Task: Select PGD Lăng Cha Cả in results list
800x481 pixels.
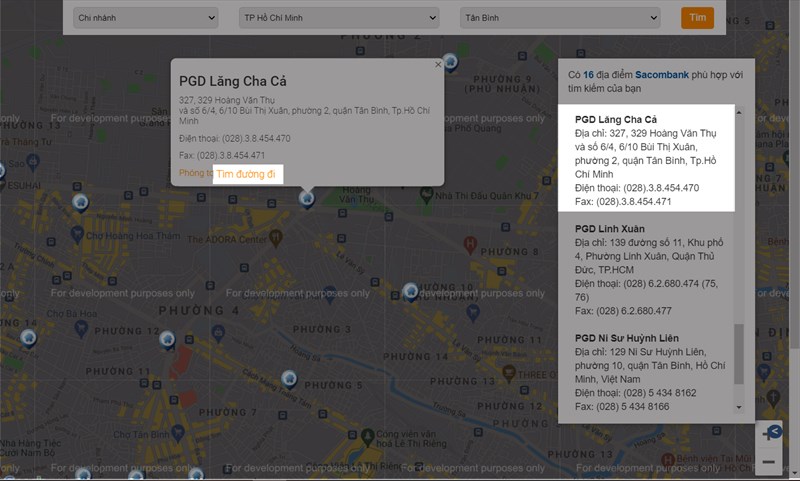Action: point(646,158)
